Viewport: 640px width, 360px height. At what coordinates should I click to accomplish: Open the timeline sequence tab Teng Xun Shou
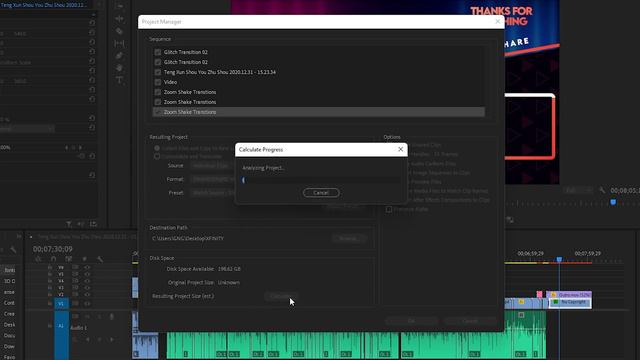[87, 236]
